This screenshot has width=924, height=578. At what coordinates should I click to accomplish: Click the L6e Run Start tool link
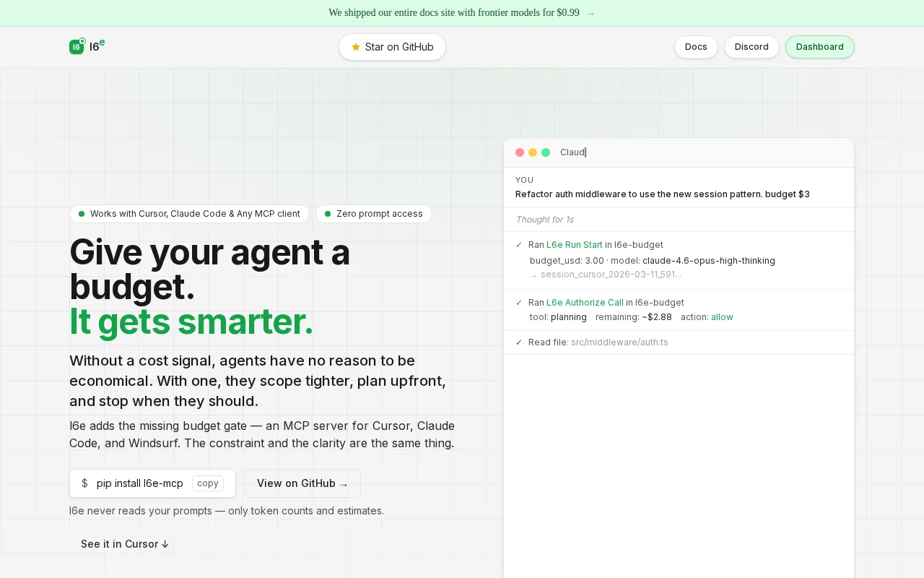point(575,245)
